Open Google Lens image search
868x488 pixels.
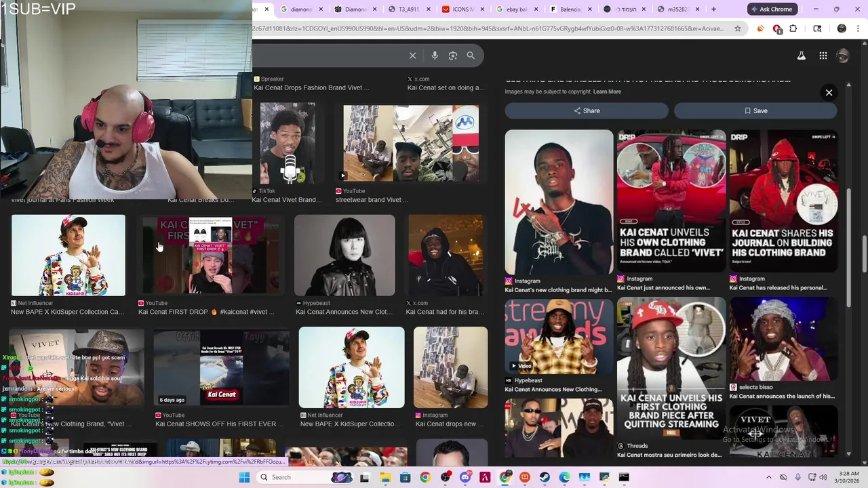tap(453, 56)
